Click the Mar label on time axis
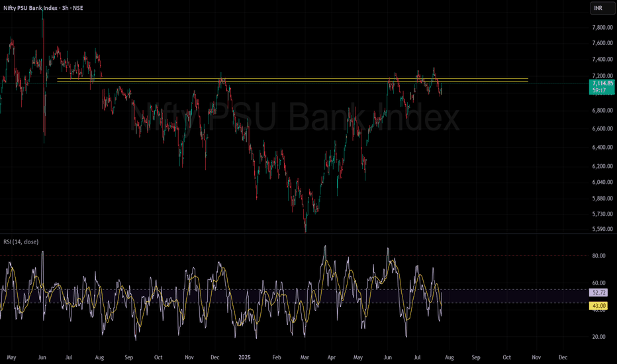Viewport: 617px width, 364px height. tap(305, 357)
